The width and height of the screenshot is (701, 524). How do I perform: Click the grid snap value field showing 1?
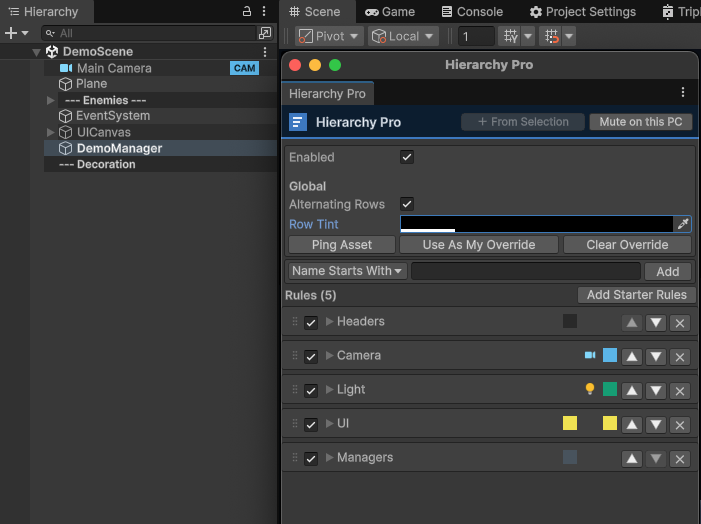[476, 36]
